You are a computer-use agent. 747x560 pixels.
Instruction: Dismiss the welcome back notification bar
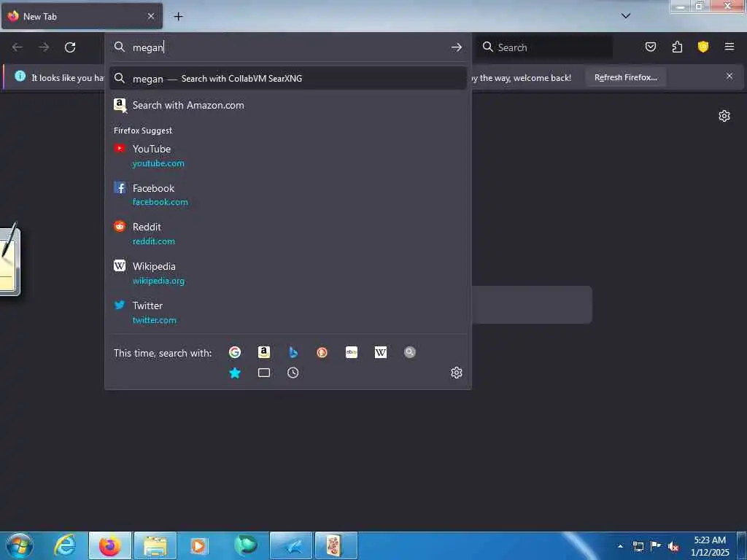729,76
